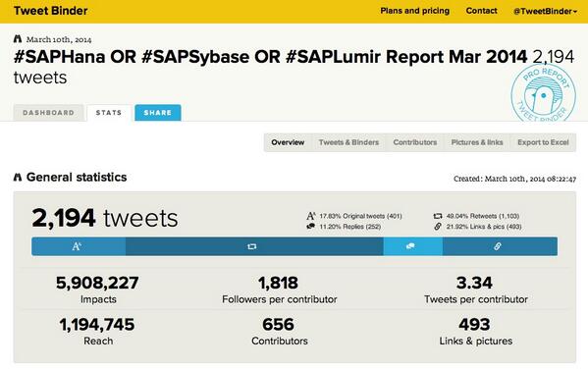Select the Overview sub-tab
Image resolution: width=588 pixels, height=369 pixels.
coord(288,142)
